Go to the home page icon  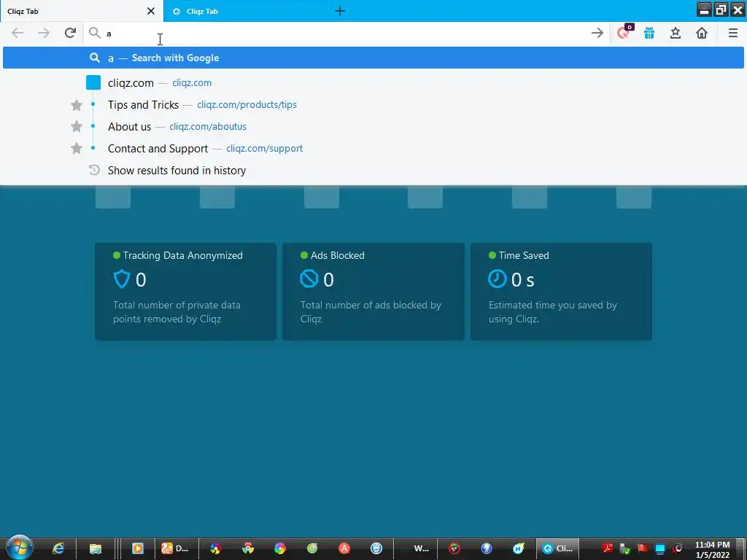[702, 33]
